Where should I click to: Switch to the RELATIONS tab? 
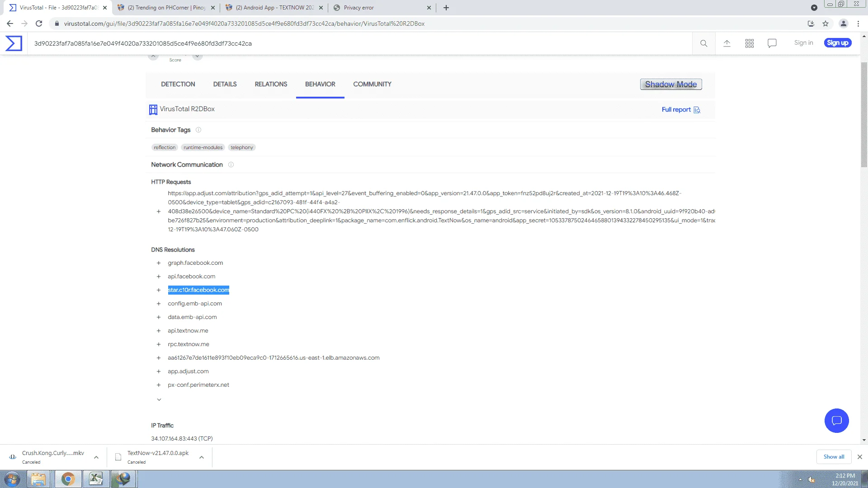click(x=271, y=84)
